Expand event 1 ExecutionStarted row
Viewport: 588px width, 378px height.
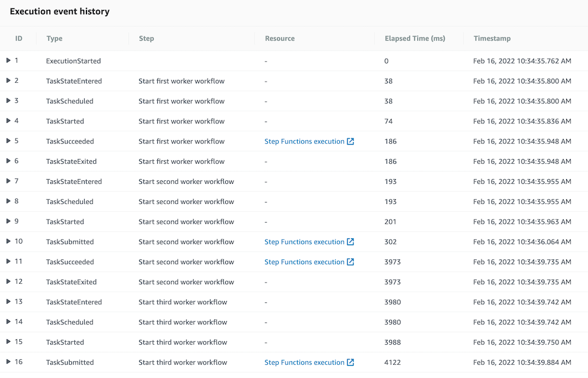coord(8,60)
